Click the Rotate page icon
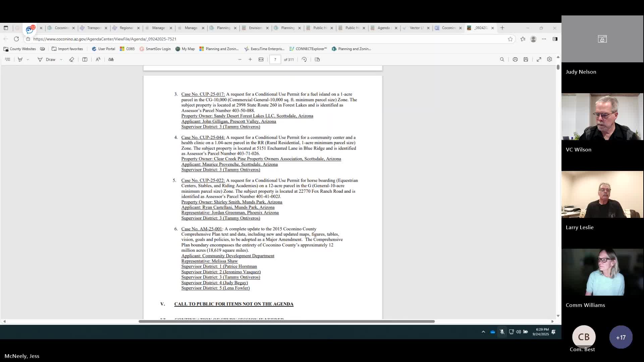This screenshot has height=362, width=644. (x=304, y=59)
